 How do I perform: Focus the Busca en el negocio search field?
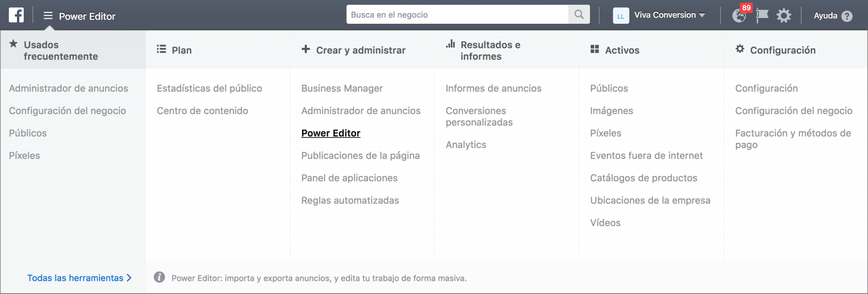pyautogui.click(x=457, y=14)
